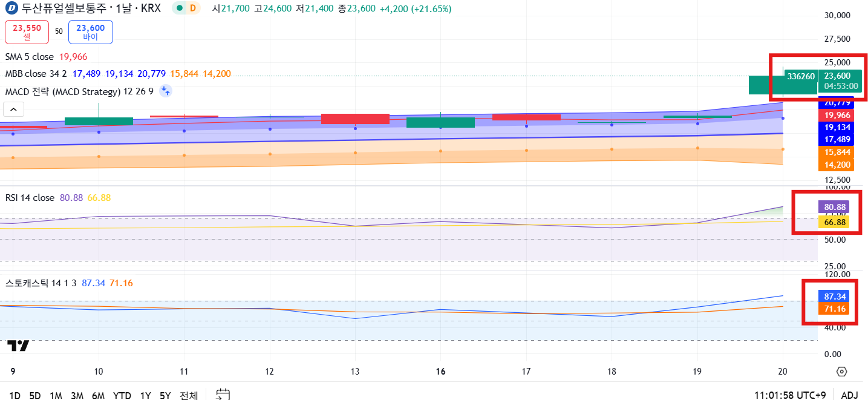The width and height of the screenshot is (868, 400).
Task: Click the stochastic %K label 87.34
Action: pyautogui.click(x=834, y=297)
